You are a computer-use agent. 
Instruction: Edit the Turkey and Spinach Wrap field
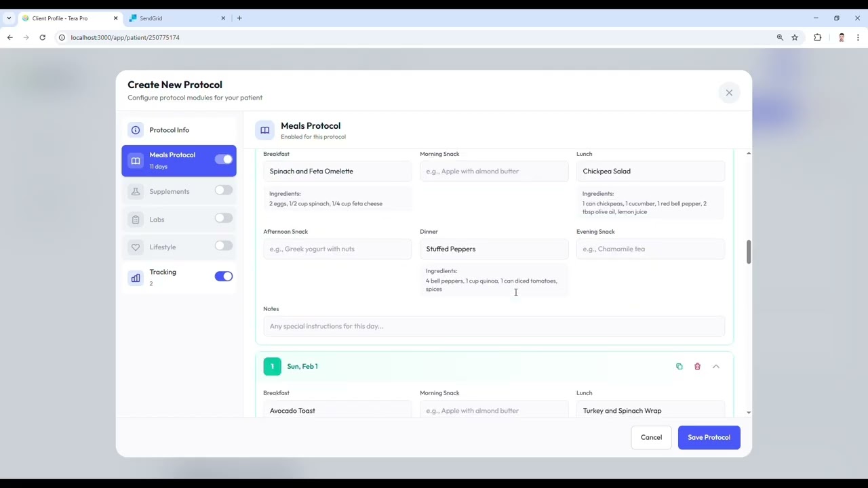click(x=650, y=410)
